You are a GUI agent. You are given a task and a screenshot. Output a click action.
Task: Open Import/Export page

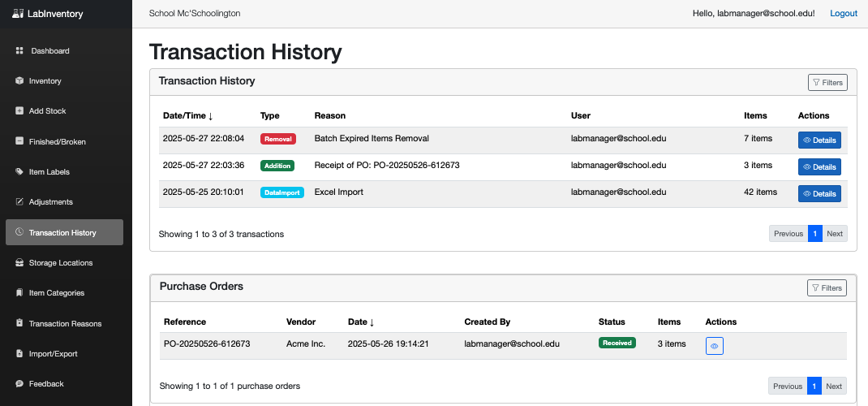pyautogui.click(x=64, y=353)
